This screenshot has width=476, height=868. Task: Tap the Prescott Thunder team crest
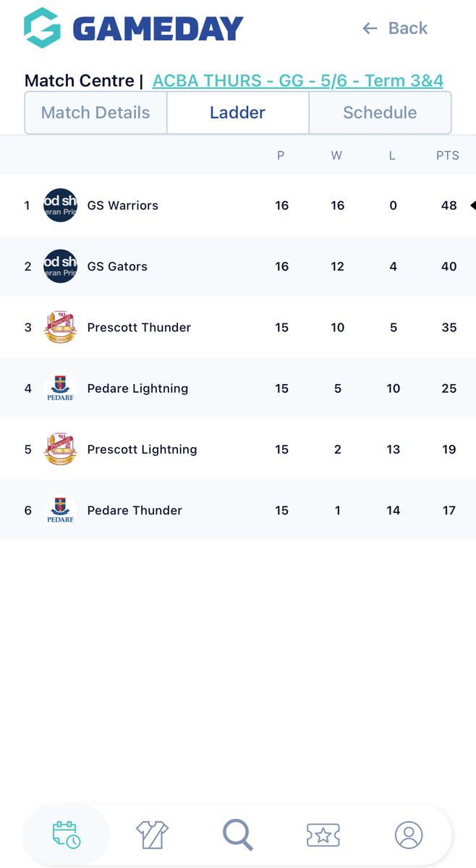[60, 327]
